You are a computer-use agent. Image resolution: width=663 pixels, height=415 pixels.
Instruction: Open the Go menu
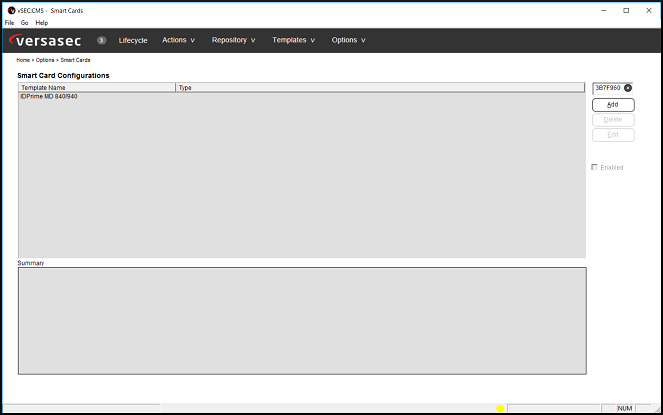(x=25, y=23)
